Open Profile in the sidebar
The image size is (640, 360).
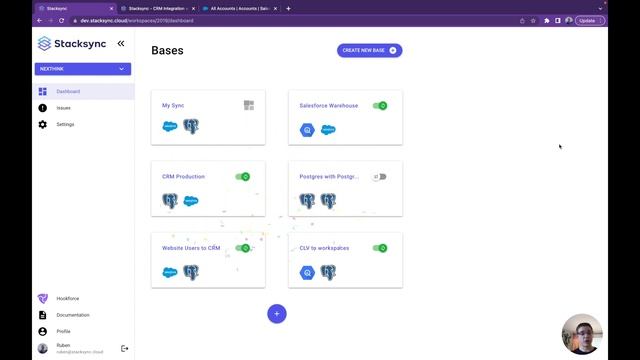click(x=63, y=331)
